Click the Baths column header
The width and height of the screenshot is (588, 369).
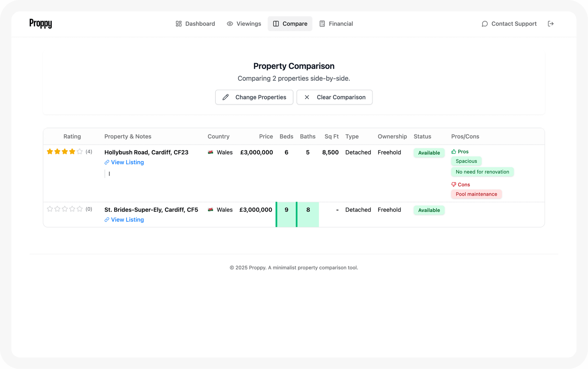coord(308,136)
